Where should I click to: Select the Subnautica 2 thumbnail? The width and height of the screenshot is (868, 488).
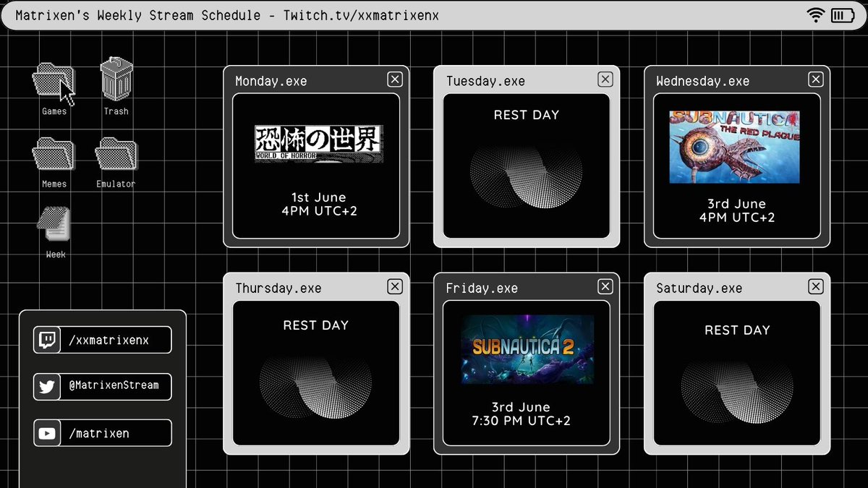point(528,349)
